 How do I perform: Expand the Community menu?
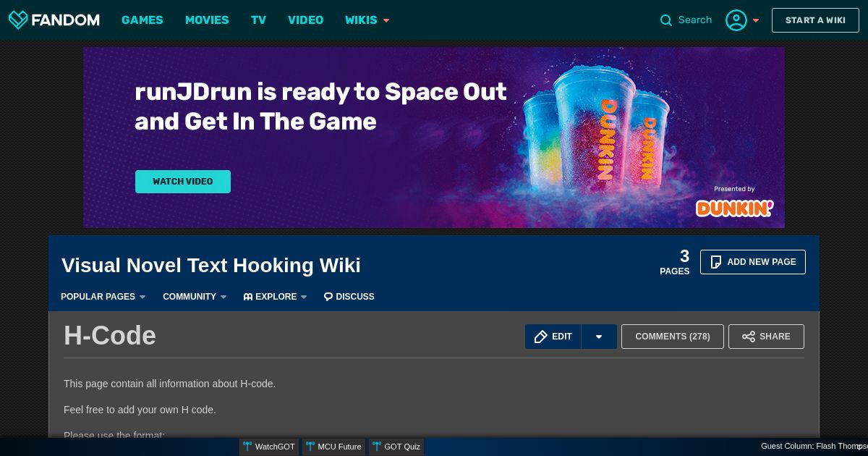click(x=195, y=297)
